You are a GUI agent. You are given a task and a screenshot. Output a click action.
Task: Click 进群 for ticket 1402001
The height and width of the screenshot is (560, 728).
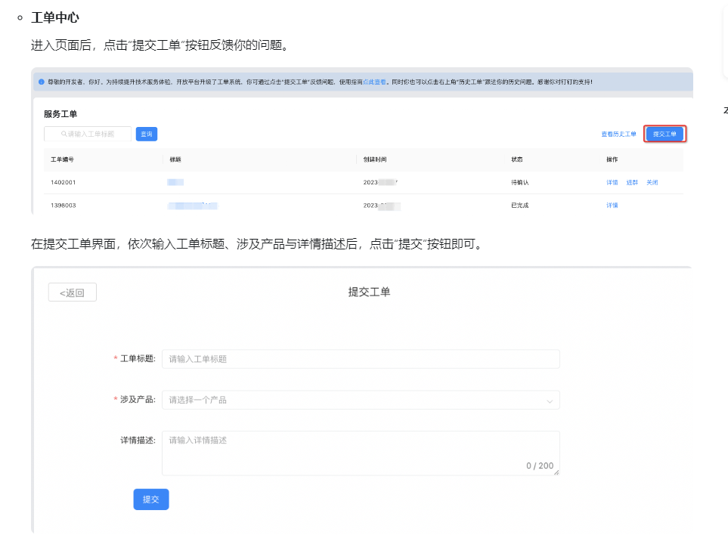(x=632, y=182)
